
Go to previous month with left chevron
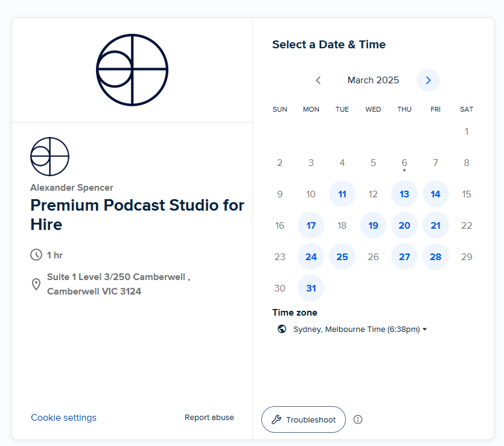point(318,80)
